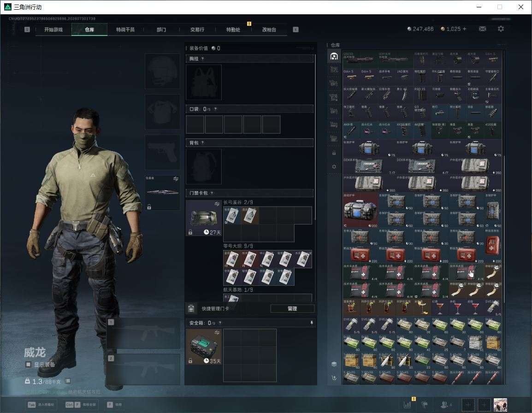
Task: Select the red martini cocktail item after yellow drink
Action: (x=440, y=307)
